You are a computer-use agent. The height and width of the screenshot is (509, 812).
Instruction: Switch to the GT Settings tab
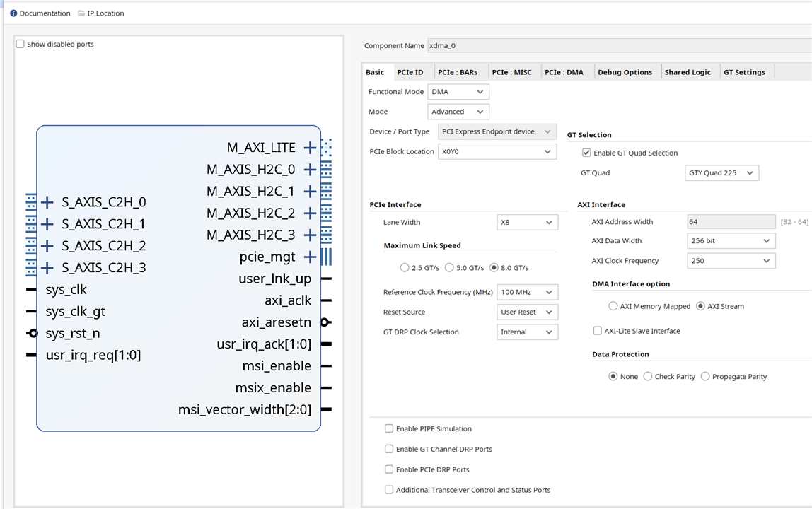click(x=744, y=72)
